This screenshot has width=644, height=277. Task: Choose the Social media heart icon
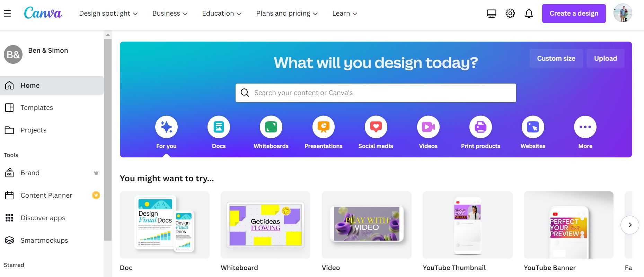376,127
